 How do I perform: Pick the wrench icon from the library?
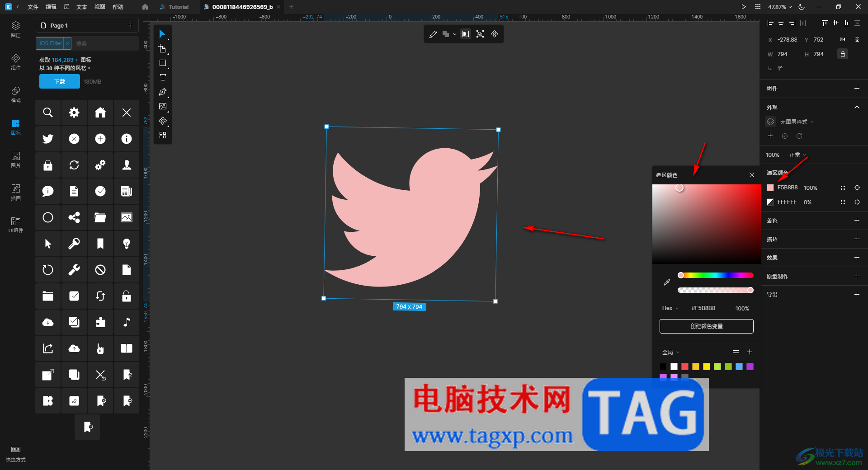(74, 270)
